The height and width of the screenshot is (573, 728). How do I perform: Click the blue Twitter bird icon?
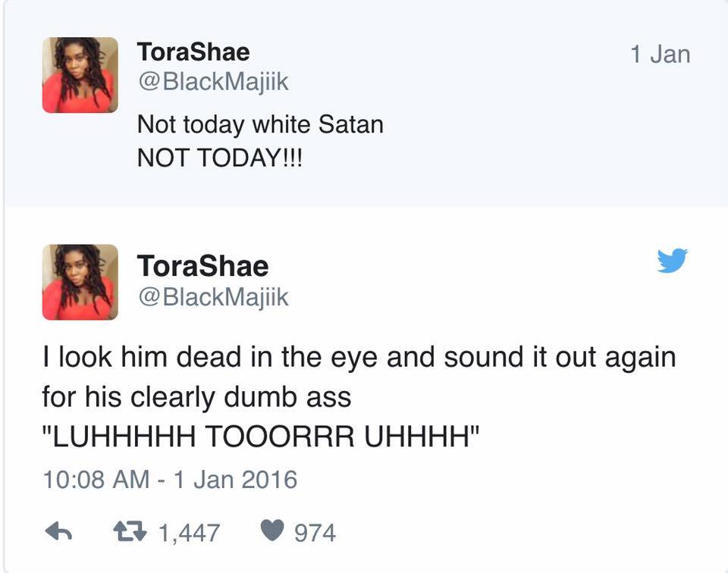pos(672,261)
